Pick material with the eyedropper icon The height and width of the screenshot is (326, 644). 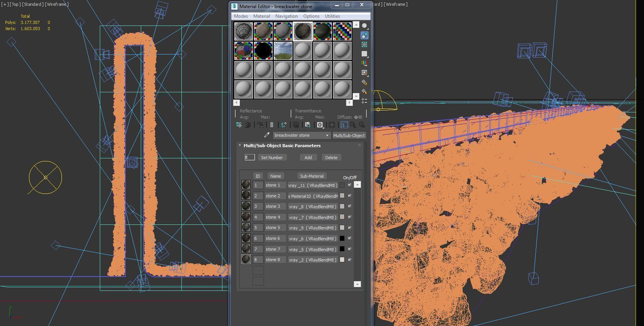[266, 135]
